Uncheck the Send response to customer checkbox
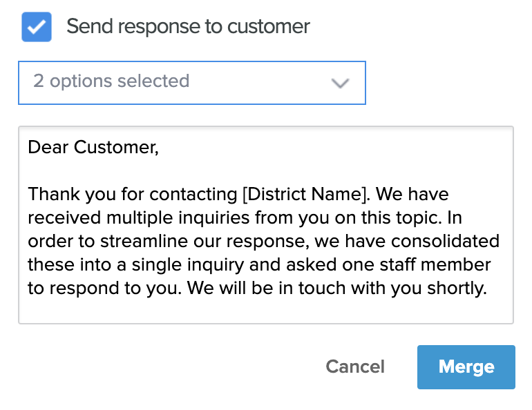This screenshot has height=410, width=532. pos(37,28)
